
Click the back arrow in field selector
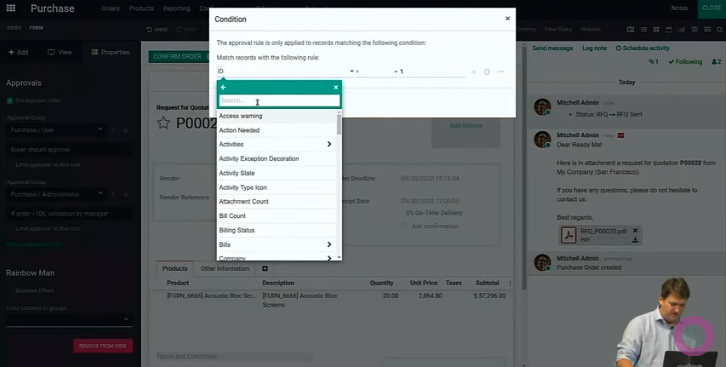pyautogui.click(x=223, y=87)
